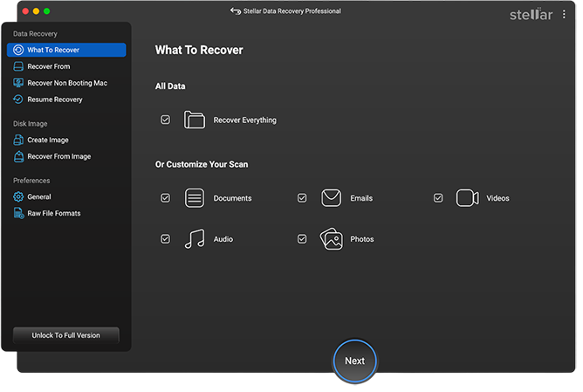The image size is (583, 392).
Task: Click the Recover Everything folder icon
Action: coord(195,120)
